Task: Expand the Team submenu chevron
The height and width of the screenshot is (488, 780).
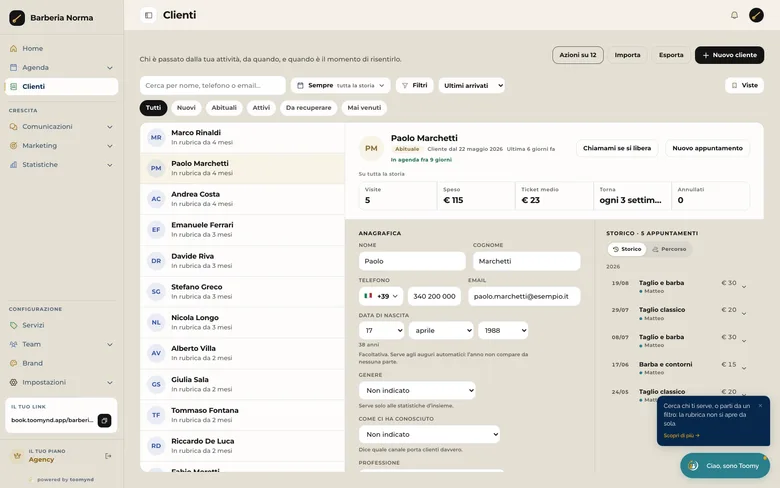Action: [109, 344]
